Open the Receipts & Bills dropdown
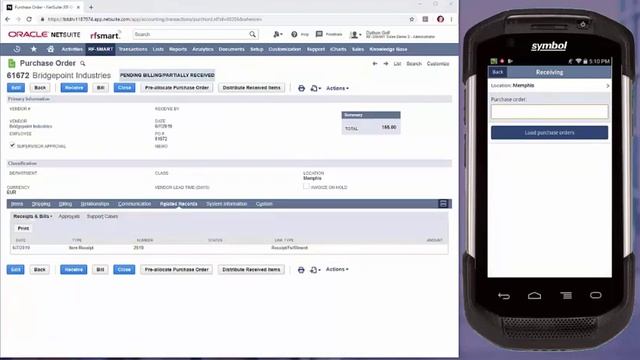Screen dimensions: 640x360 click(x=33, y=216)
